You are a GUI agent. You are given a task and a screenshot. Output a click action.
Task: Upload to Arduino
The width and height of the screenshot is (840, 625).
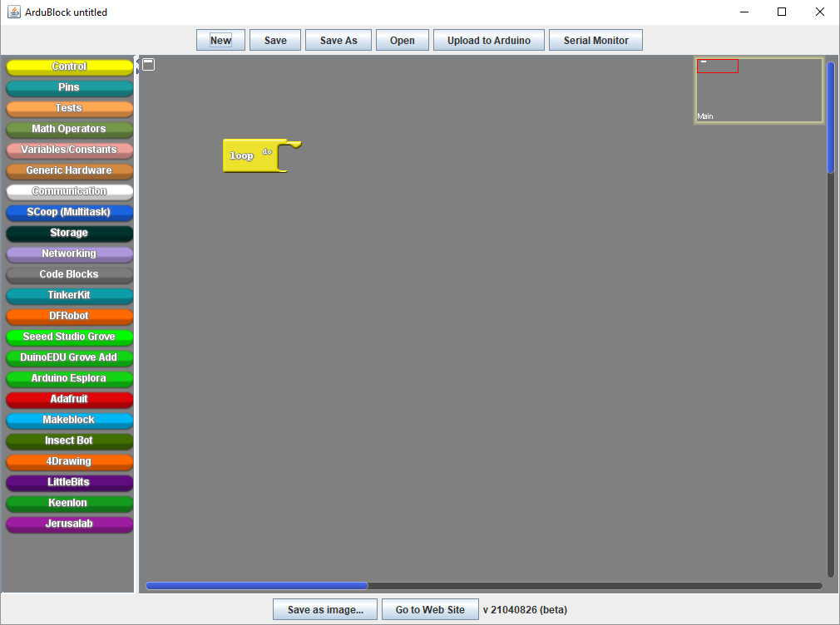(x=489, y=40)
